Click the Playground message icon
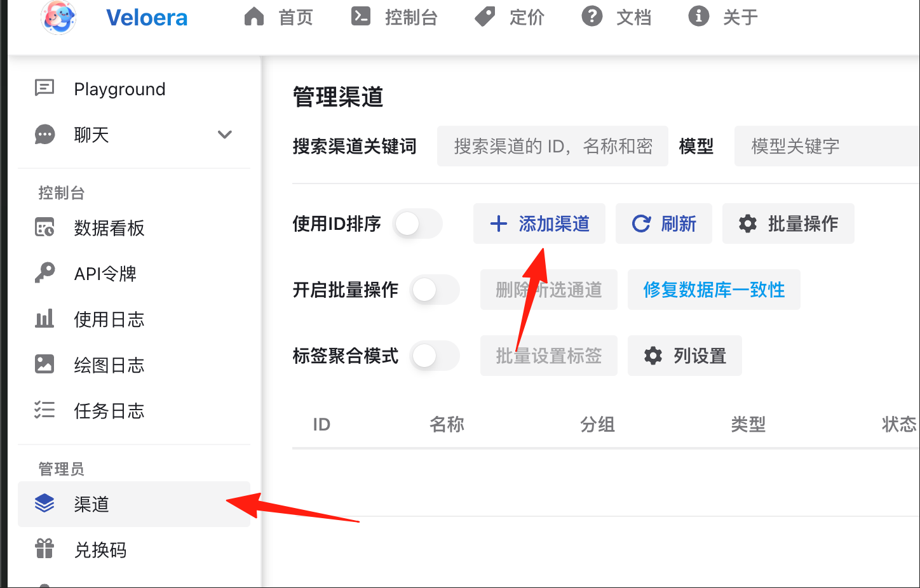This screenshot has width=920, height=588. pos(44,88)
